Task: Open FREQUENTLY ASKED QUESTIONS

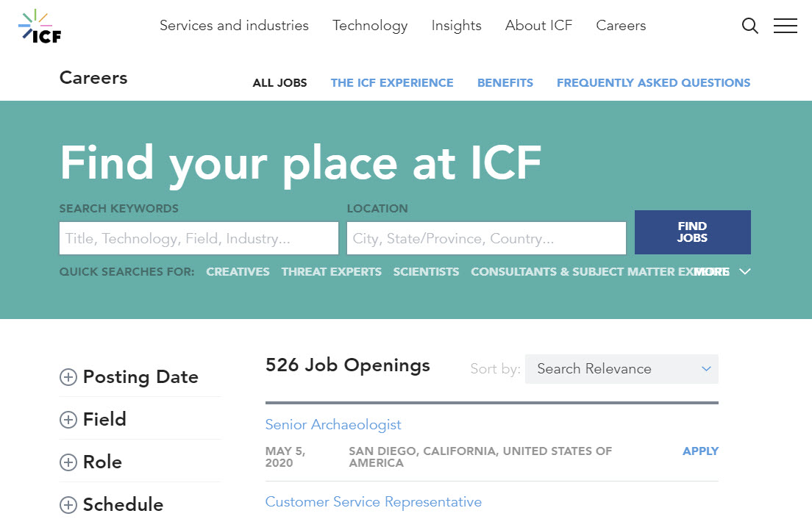Action: coord(653,82)
